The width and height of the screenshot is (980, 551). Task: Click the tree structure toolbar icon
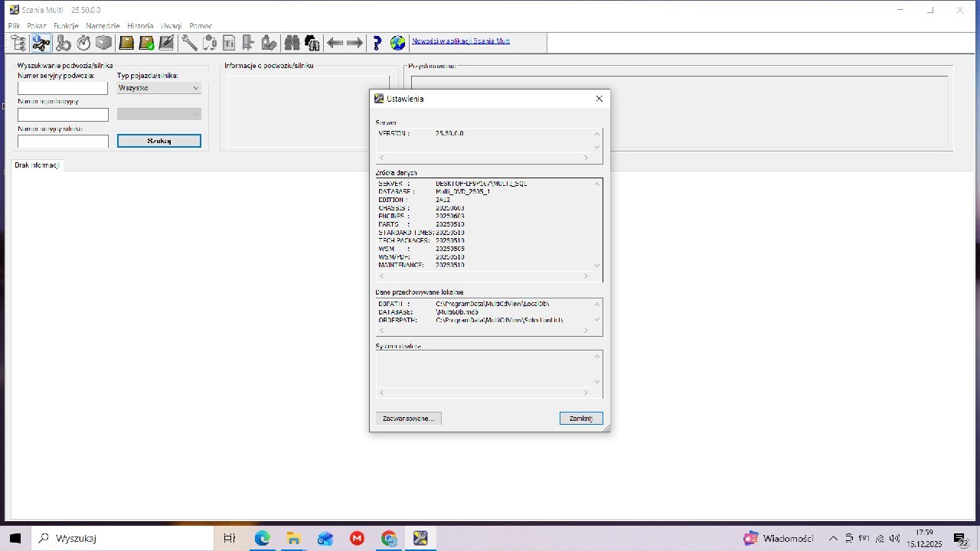[18, 43]
